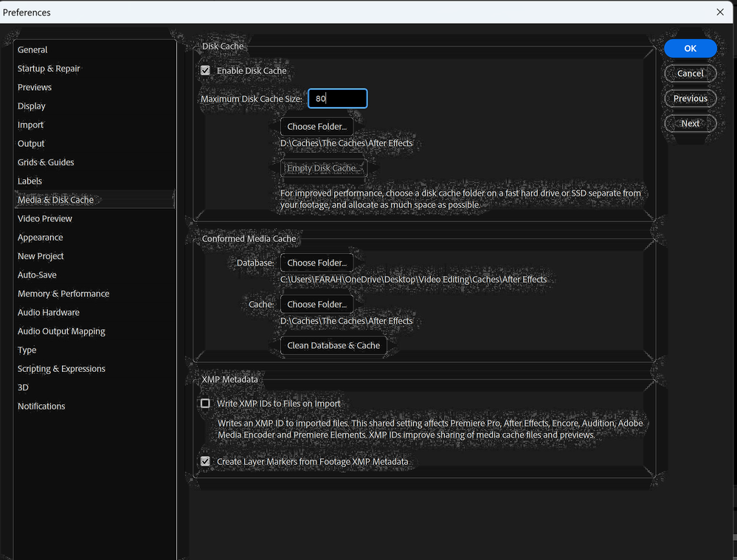Click the Disk Cache folder path text
737x560 pixels.
tap(347, 143)
